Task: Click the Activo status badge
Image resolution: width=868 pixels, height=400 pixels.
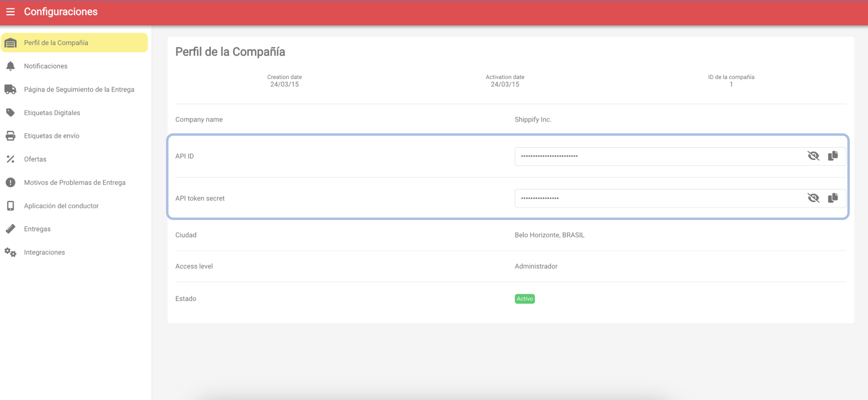Action: (x=524, y=298)
